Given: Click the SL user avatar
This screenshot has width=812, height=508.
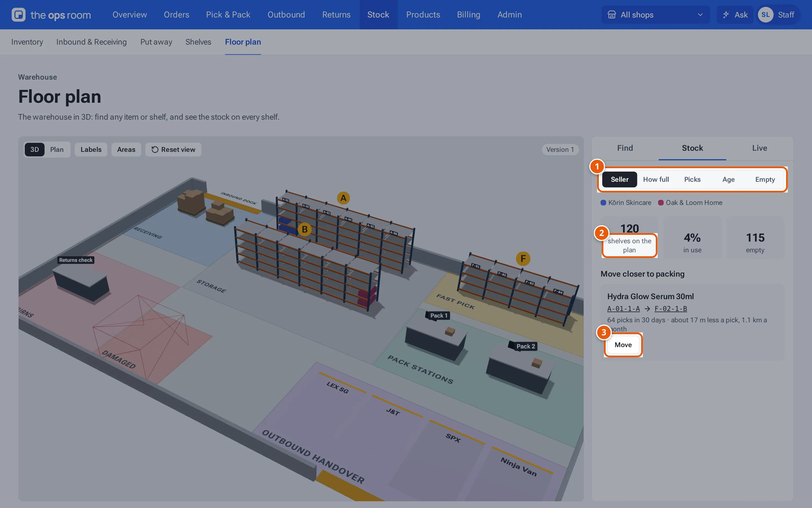Looking at the screenshot, I should (x=765, y=15).
